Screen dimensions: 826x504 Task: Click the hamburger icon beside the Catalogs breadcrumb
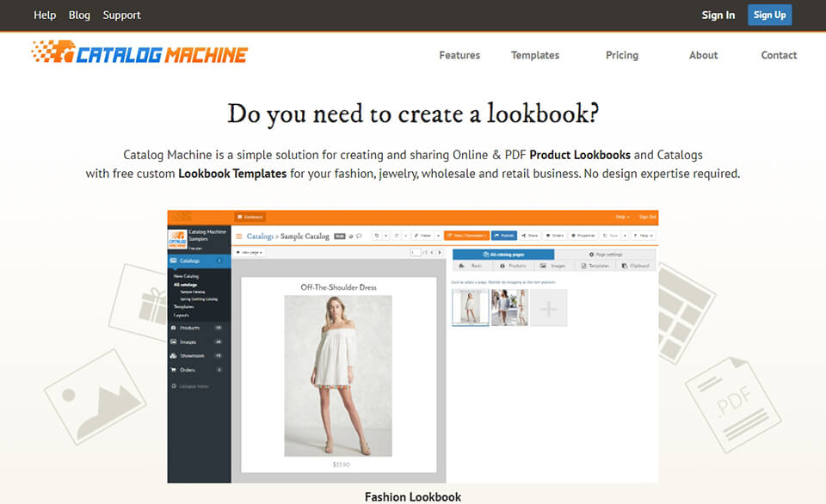coord(240,235)
